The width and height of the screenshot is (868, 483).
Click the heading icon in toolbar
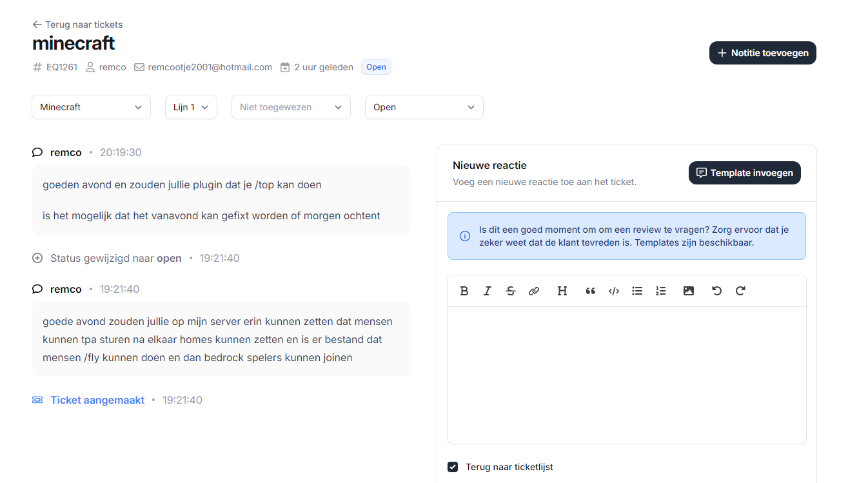562,291
